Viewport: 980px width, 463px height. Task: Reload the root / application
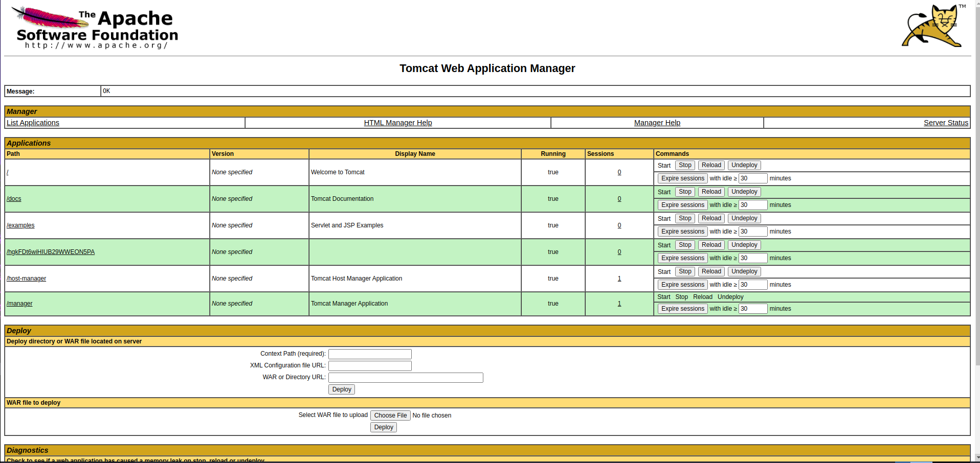pyautogui.click(x=711, y=165)
